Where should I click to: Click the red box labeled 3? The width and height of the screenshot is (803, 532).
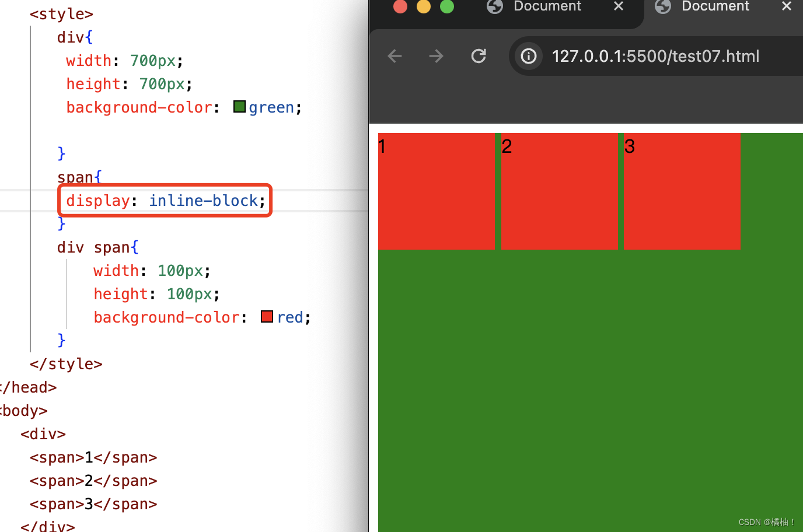tap(682, 191)
